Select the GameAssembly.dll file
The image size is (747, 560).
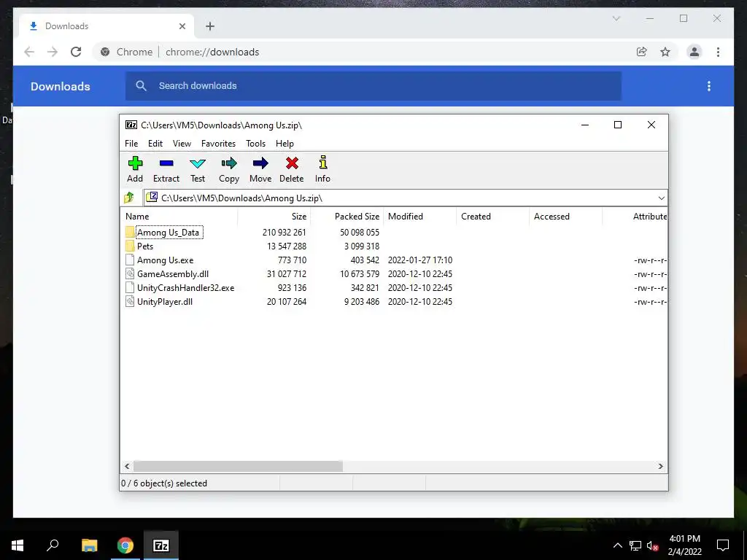pyautogui.click(x=172, y=274)
